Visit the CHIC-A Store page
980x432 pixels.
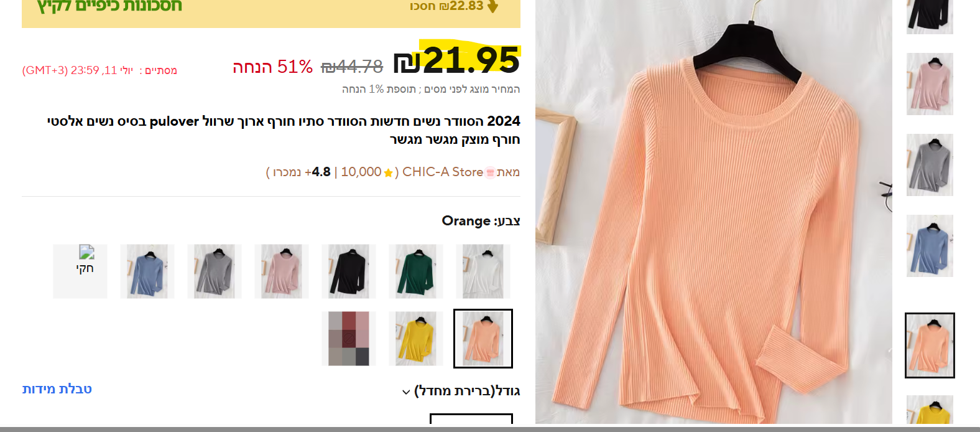443,172
